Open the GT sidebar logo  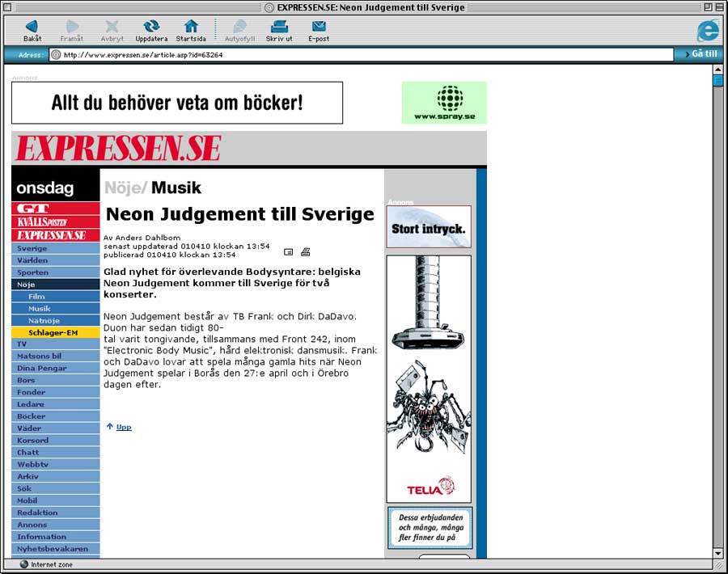(55, 209)
